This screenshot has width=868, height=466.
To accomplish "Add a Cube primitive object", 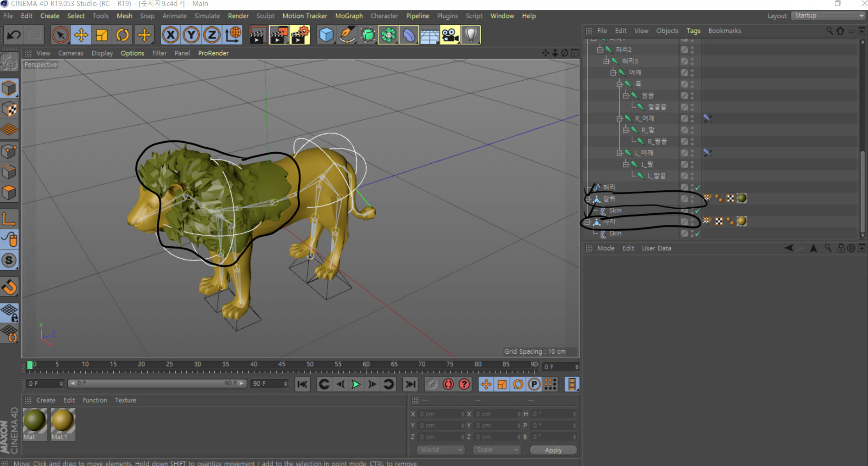I will (326, 35).
